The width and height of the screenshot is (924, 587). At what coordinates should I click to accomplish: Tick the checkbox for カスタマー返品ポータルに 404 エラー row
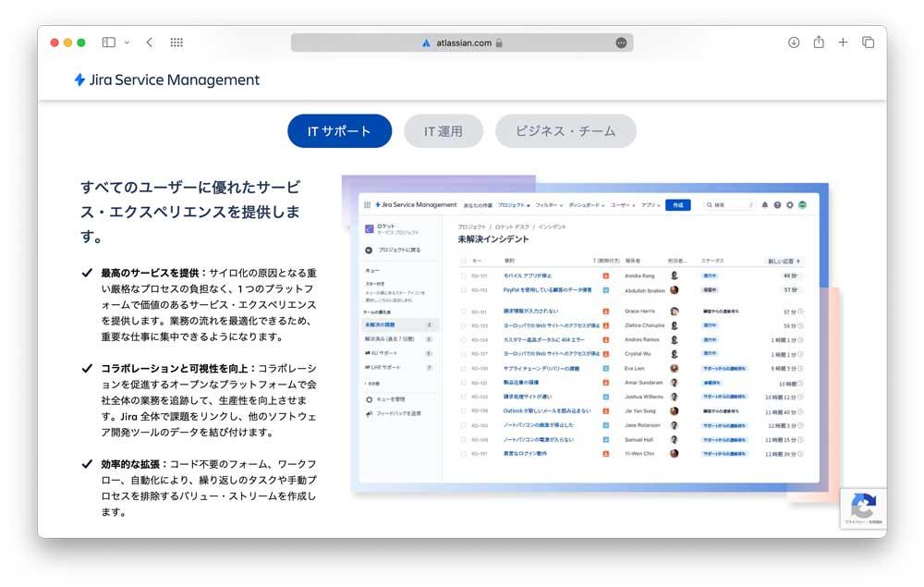(x=463, y=340)
